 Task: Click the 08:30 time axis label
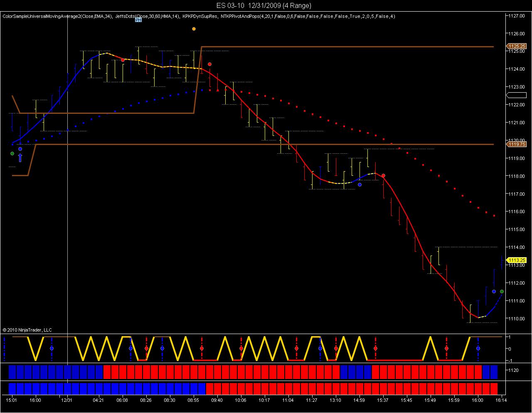click(170, 400)
